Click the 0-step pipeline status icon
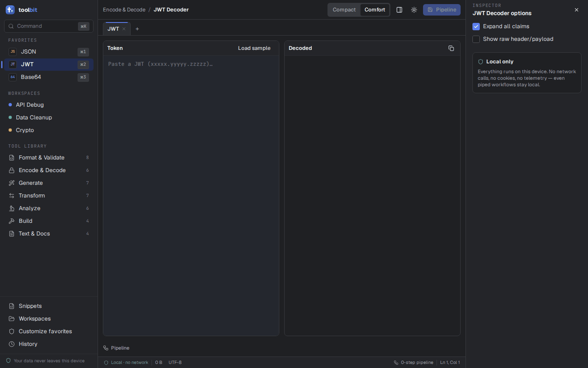This screenshot has width=588, height=368. [396, 363]
